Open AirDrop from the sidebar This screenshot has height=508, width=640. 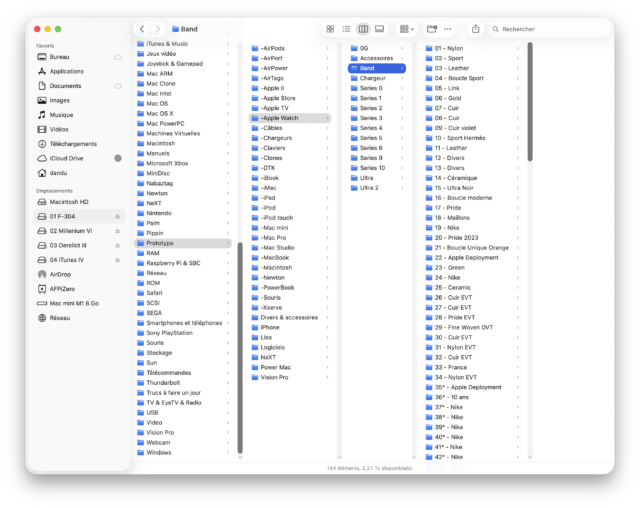(x=60, y=274)
